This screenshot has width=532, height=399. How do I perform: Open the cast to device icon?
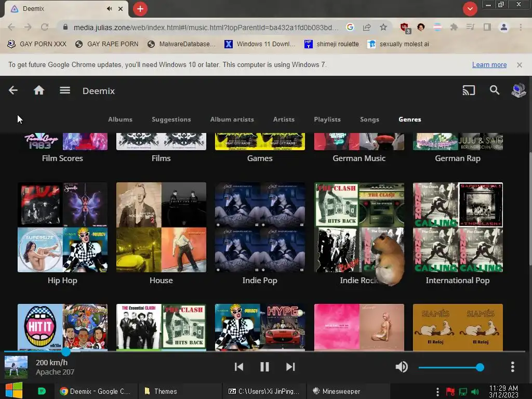pos(469,90)
